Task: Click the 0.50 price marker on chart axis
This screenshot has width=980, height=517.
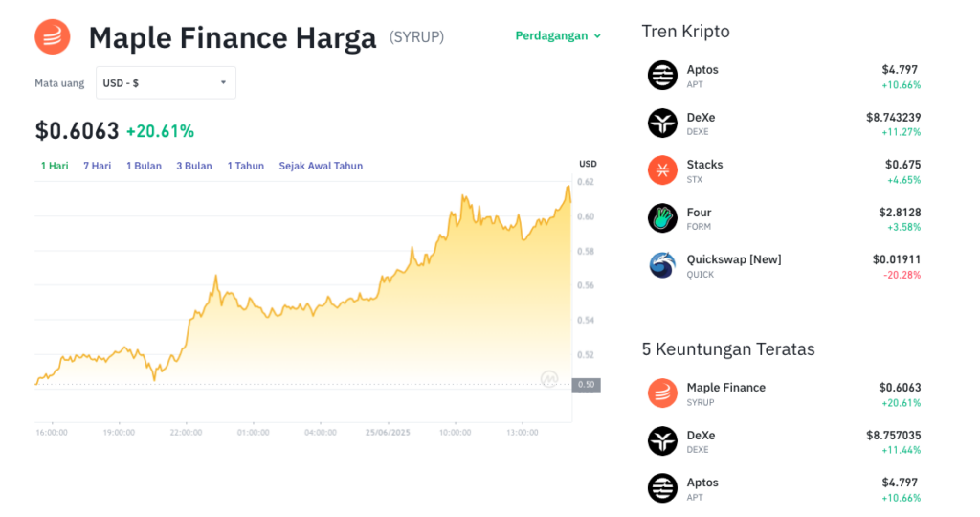Action: tap(587, 385)
